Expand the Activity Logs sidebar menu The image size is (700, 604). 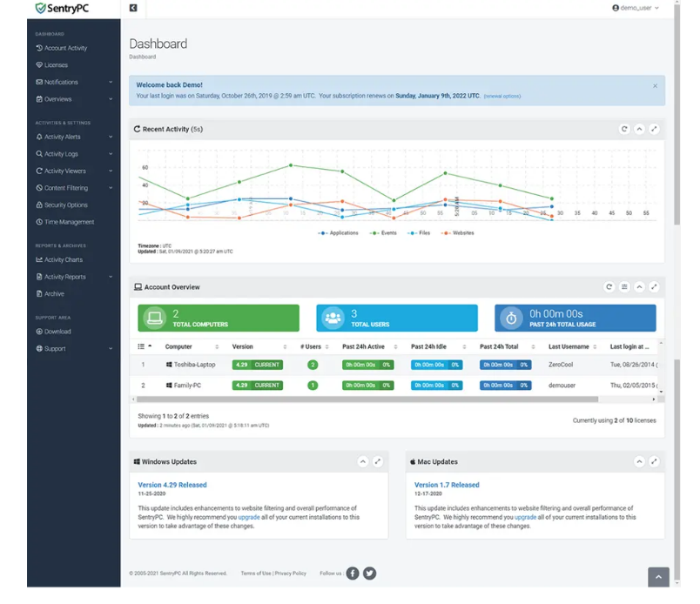pyautogui.click(x=74, y=153)
